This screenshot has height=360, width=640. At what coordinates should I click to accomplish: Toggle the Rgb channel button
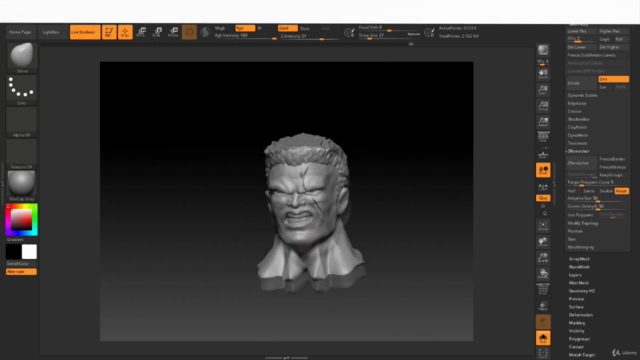pos(245,28)
